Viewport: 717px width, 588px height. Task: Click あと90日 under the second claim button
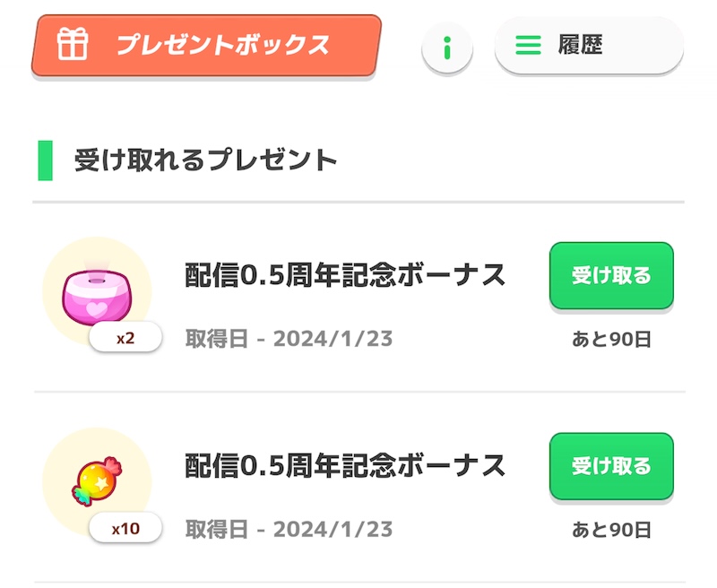coord(610,529)
